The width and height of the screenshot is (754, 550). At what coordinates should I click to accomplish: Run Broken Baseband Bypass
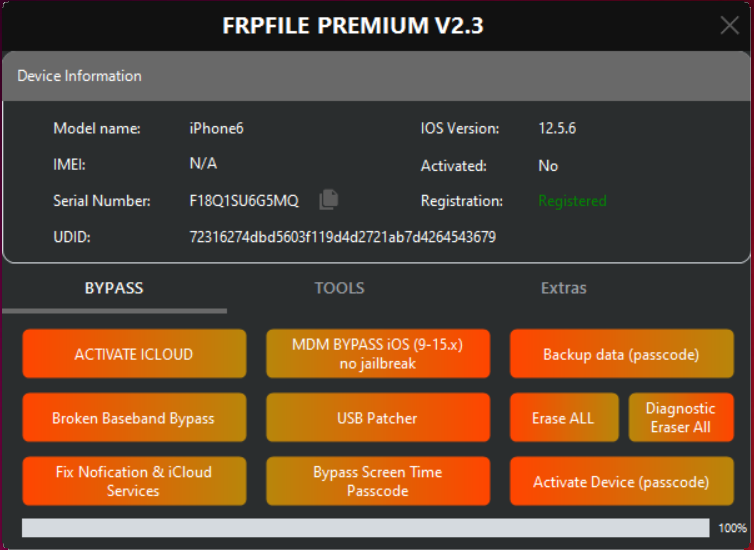tap(134, 418)
